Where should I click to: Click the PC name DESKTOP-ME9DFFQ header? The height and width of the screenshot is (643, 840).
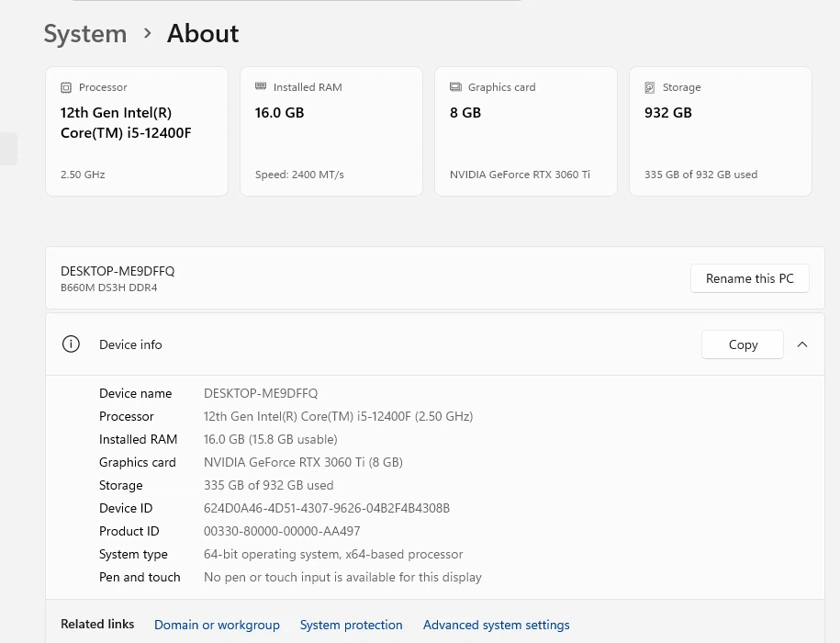[x=118, y=271]
